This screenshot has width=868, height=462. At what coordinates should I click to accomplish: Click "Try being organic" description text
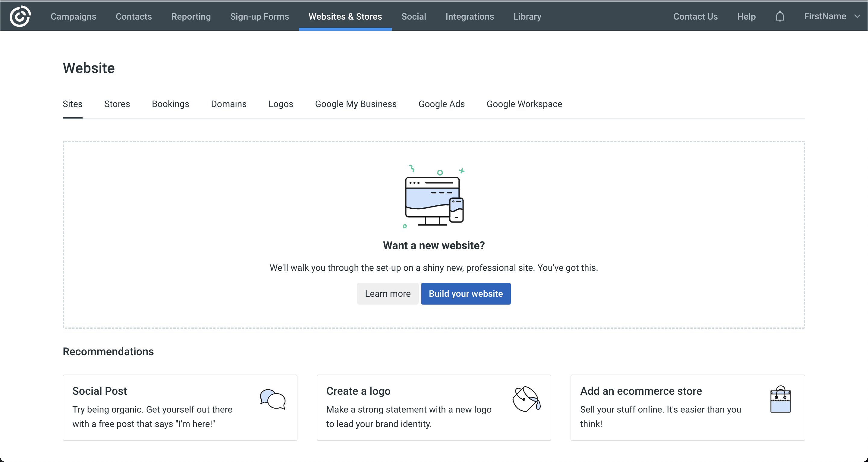point(152,416)
